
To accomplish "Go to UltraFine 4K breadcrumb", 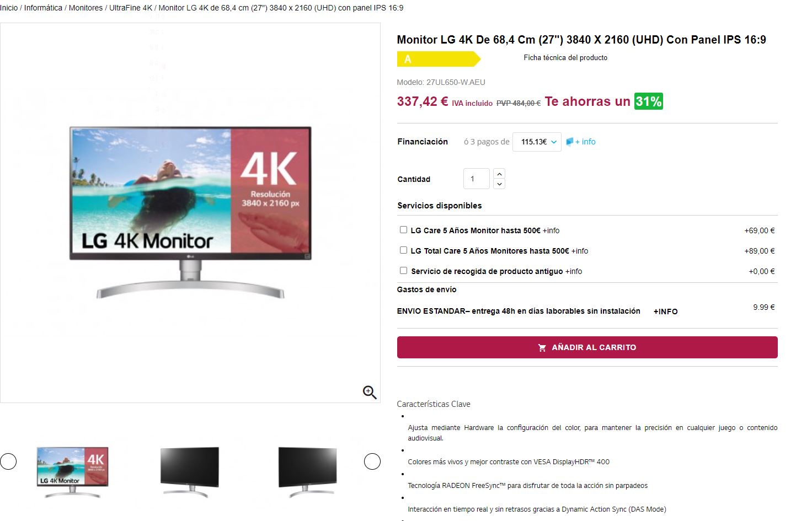I will coord(131,8).
